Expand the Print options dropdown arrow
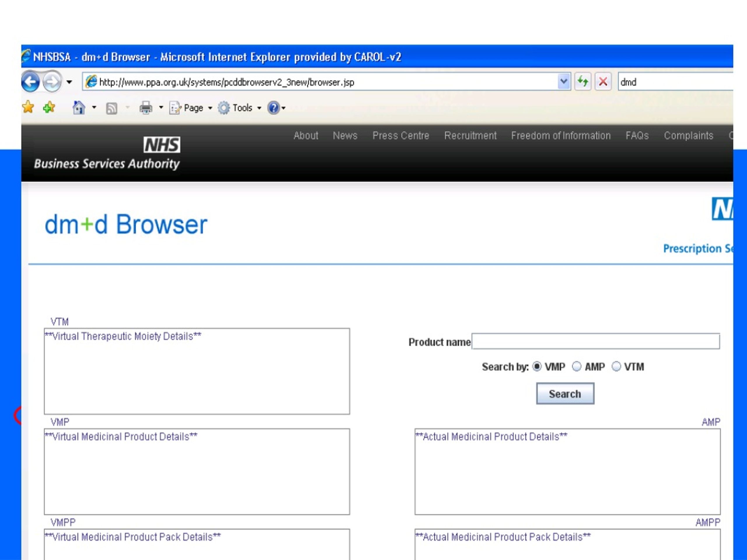This screenshot has width=747, height=560. [x=161, y=108]
